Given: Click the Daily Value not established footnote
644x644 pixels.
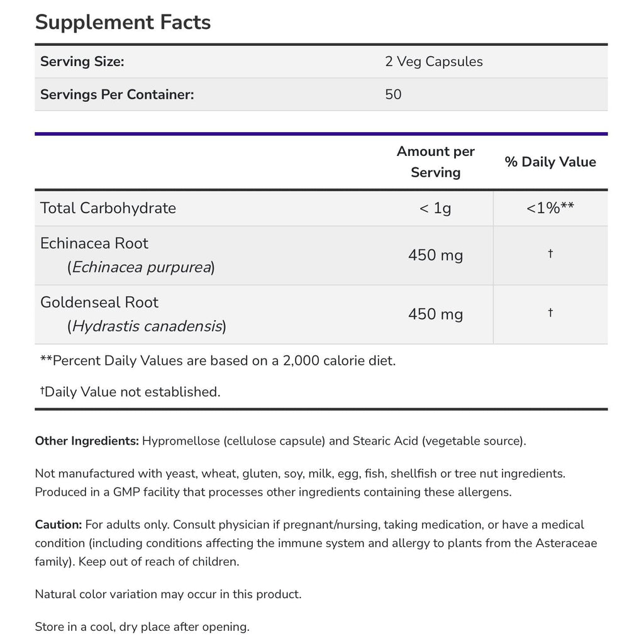Looking at the screenshot, I should 131,392.
